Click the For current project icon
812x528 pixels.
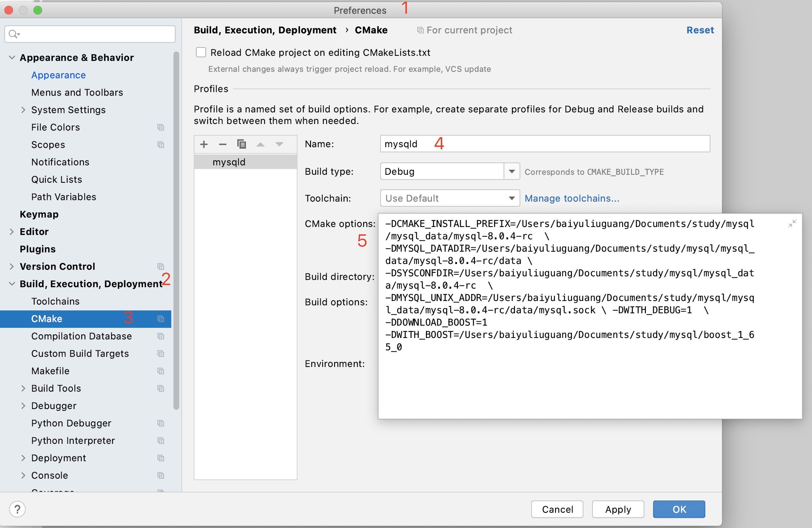[x=420, y=30]
